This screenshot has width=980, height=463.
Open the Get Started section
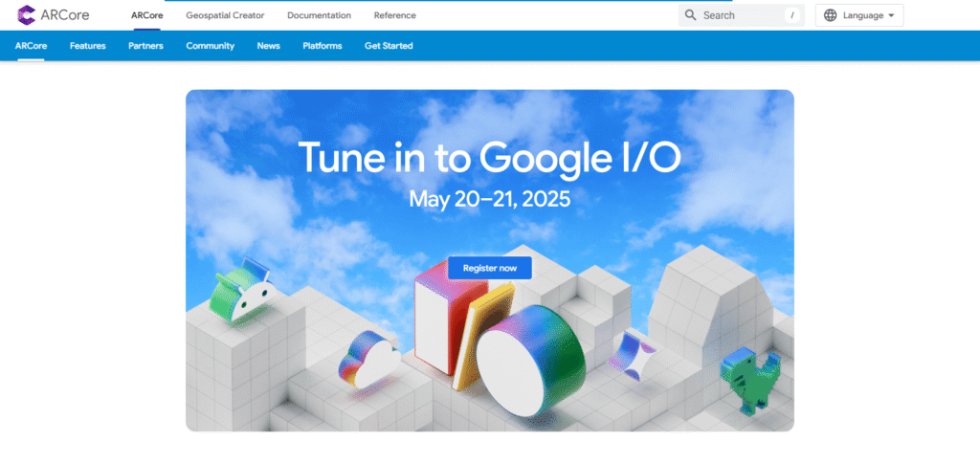(389, 46)
